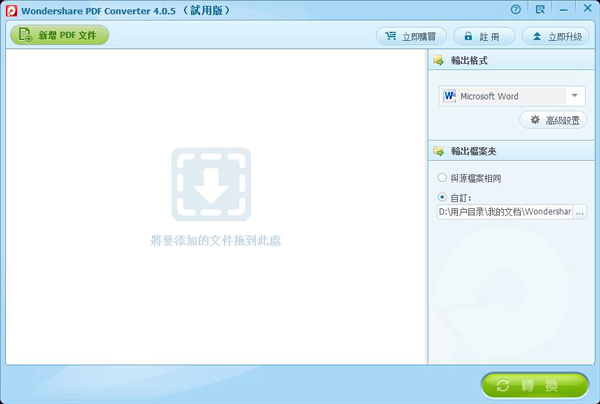The image size is (600, 404).
Task: Minimize the PDF Converter window
Action: (564, 10)
